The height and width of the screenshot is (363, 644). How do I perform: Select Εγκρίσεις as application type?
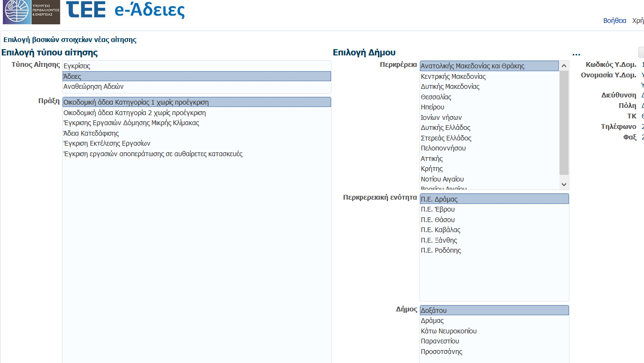77,66
